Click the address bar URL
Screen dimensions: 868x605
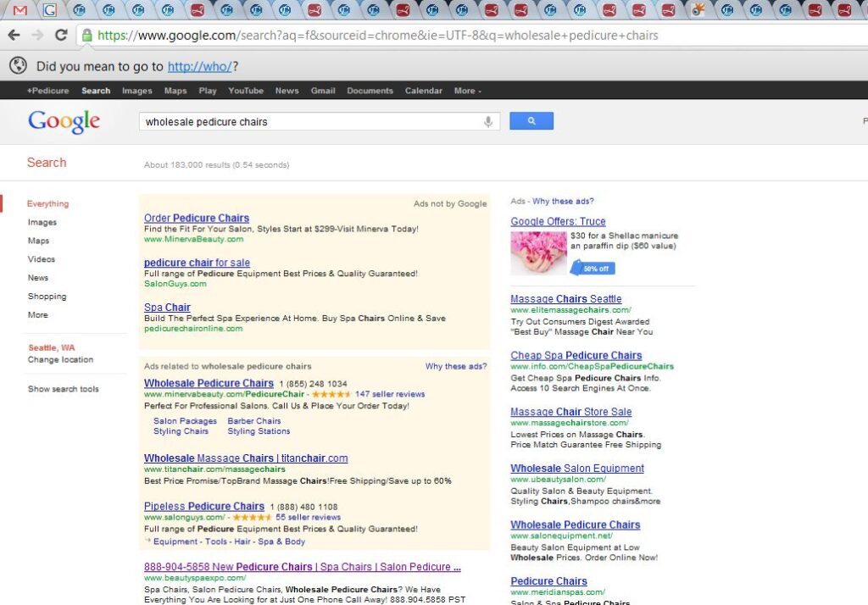[x=377, y=36]
